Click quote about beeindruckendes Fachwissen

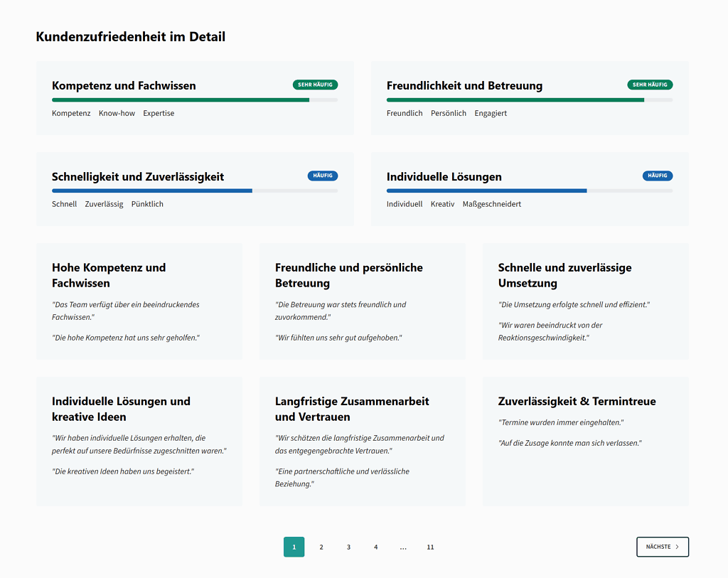[126, 311]
